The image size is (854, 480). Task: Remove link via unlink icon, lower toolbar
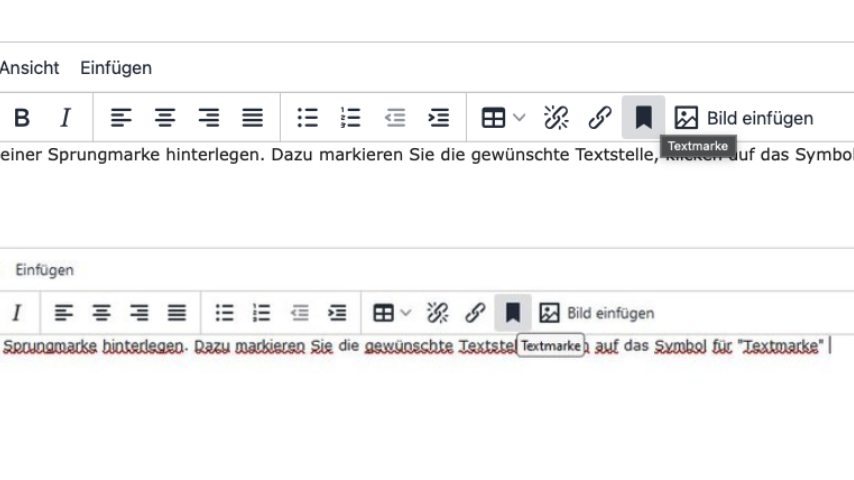(x=437, y=313)
